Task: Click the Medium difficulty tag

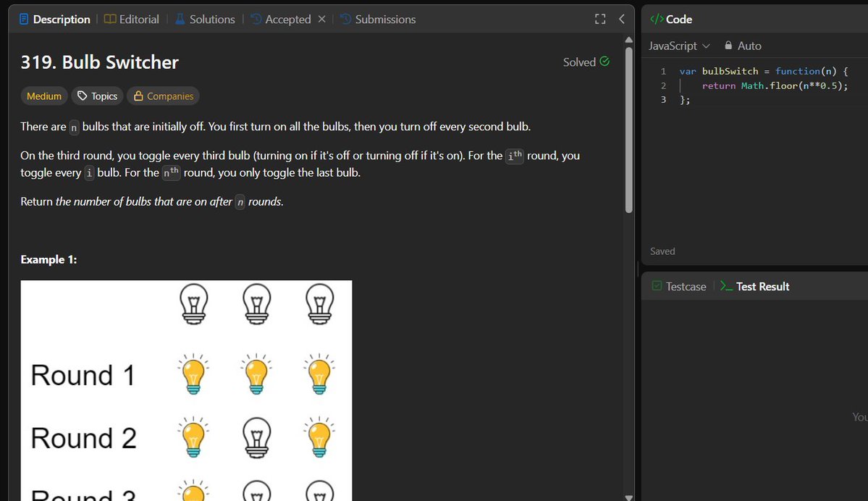Action: [x=44, y=96]
